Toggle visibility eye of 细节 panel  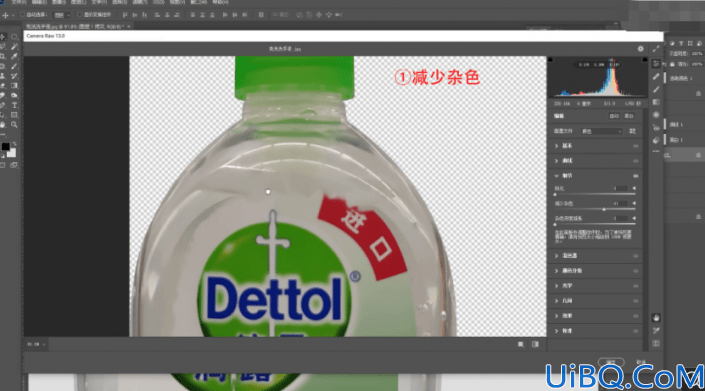pos(636,176)
